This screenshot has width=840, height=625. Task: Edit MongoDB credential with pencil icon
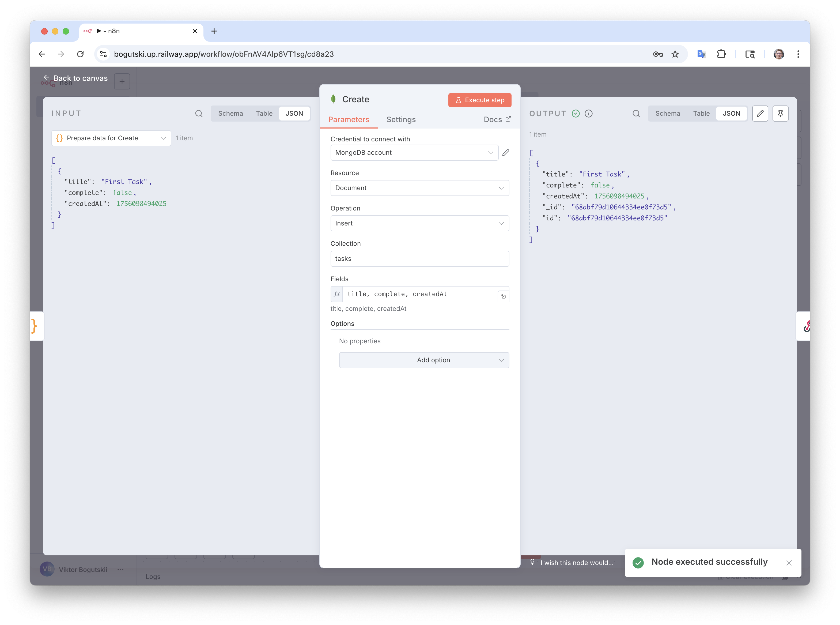[x=506, y=152]
